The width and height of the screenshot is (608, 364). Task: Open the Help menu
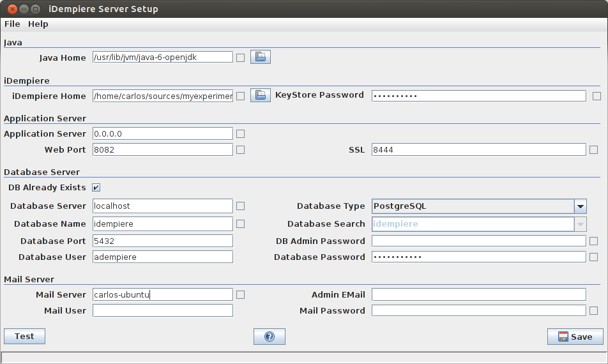pos(38,24)
